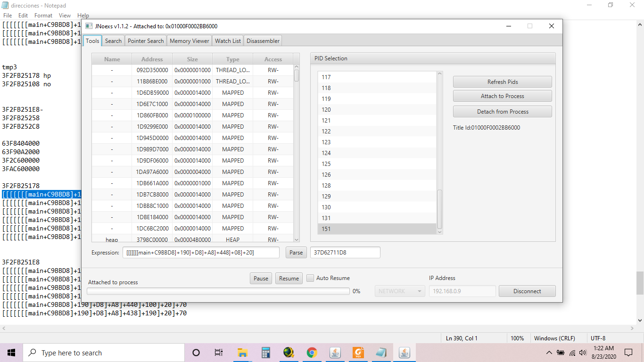The image size is (644, 362).
Task: Click the Access column header
Action: [x=273, y=59]
